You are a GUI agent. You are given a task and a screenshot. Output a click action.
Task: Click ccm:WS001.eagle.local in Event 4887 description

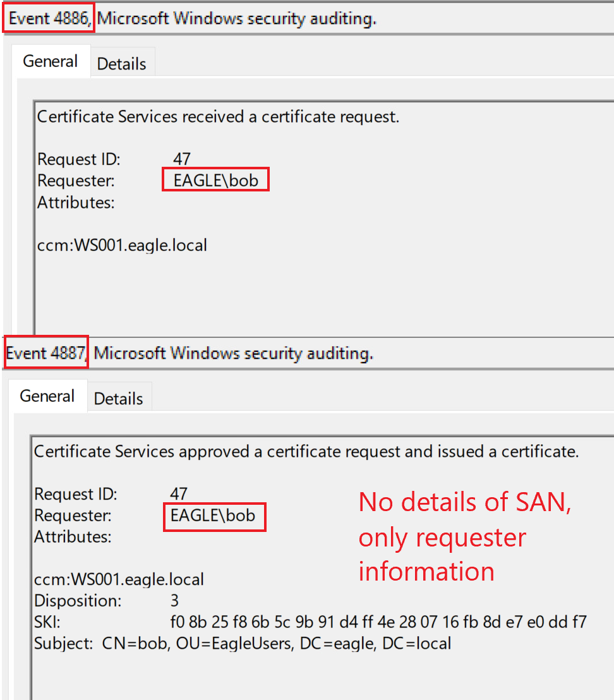119,579
